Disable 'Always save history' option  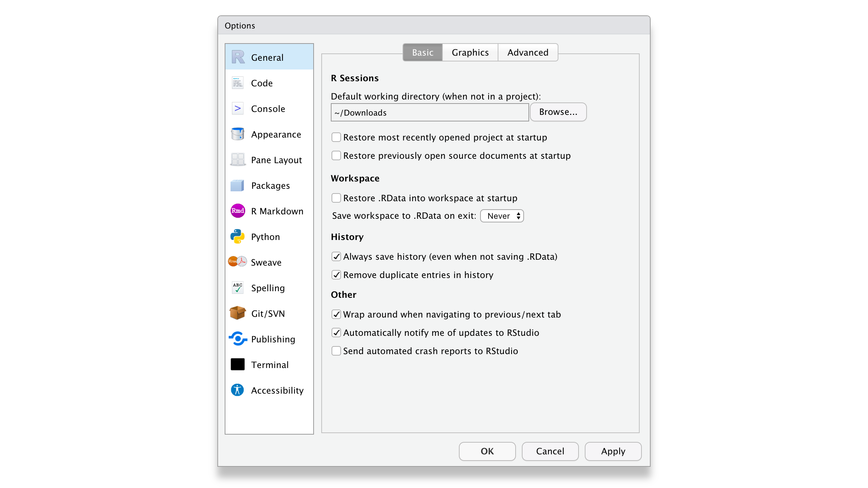click(336, 256)
